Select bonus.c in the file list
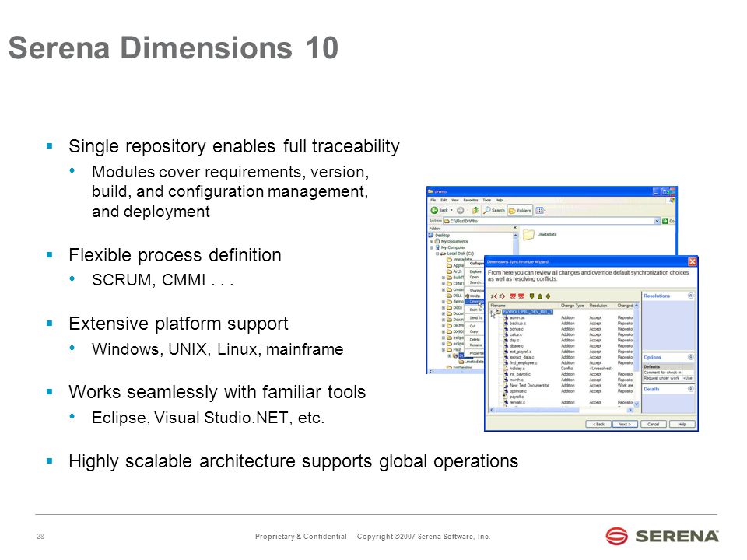 [x=517, y=329]
